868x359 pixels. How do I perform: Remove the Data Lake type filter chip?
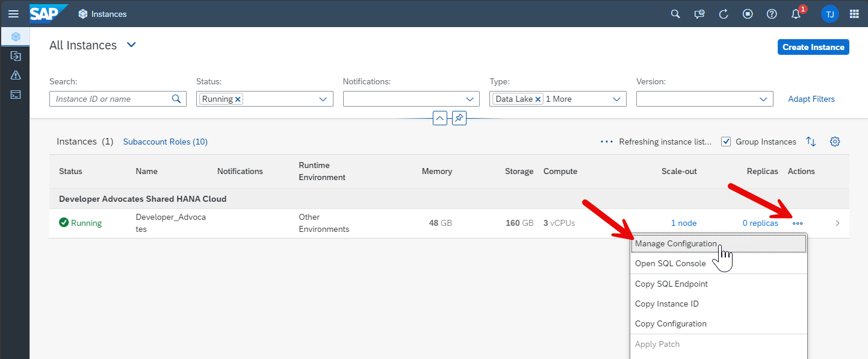click(538, 98)
